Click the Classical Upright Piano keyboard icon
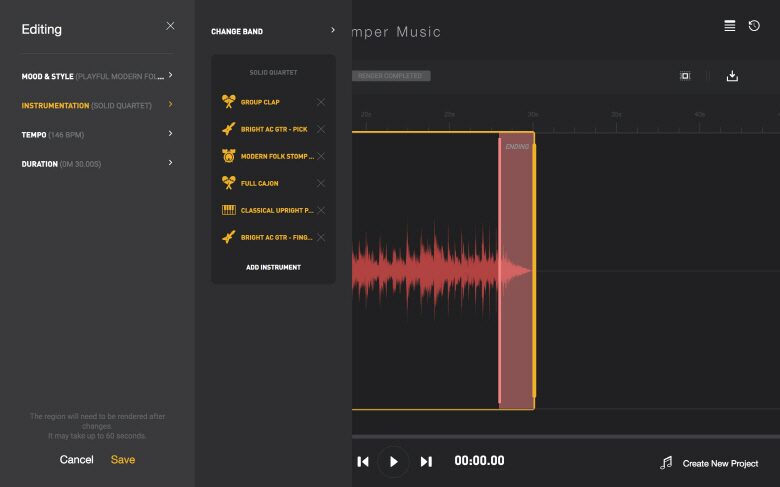 [x=229, y=210]
